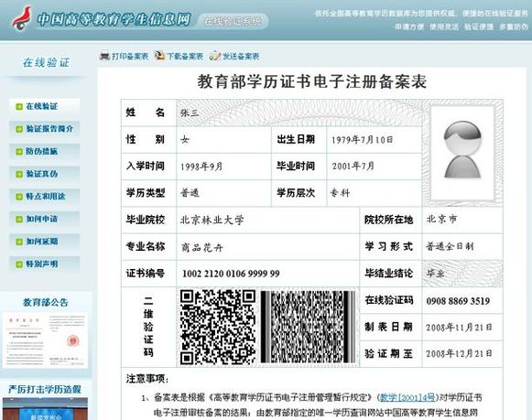The image size is (532, 420).
Task: Click green bullet icon beside 验证真伪
Action: point(19,174)
